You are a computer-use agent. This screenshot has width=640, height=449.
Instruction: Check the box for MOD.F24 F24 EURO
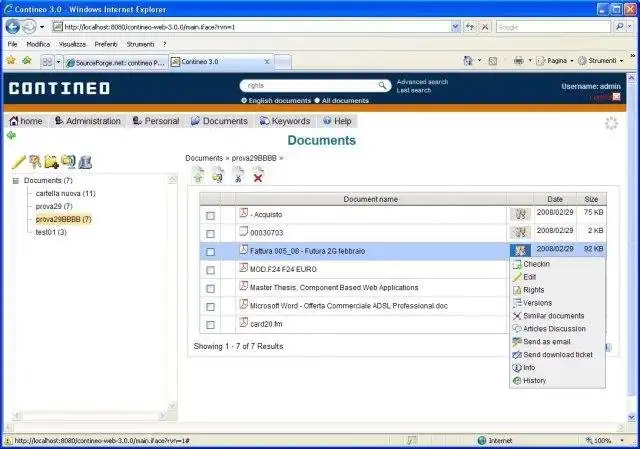(x=210, y=270)
